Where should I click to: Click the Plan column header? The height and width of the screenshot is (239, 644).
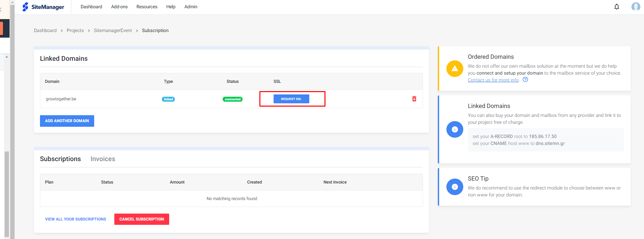click(x=49, y=182)
